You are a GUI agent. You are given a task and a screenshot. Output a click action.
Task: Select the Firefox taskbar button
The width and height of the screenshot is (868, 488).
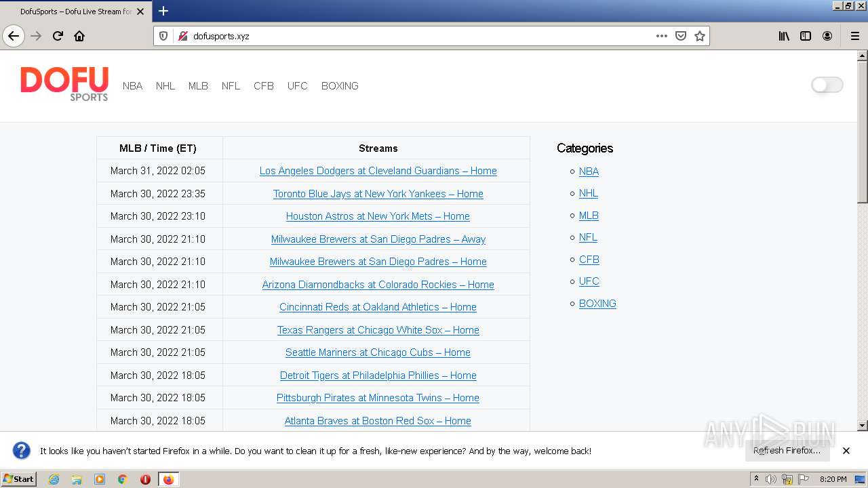(168, 479)
